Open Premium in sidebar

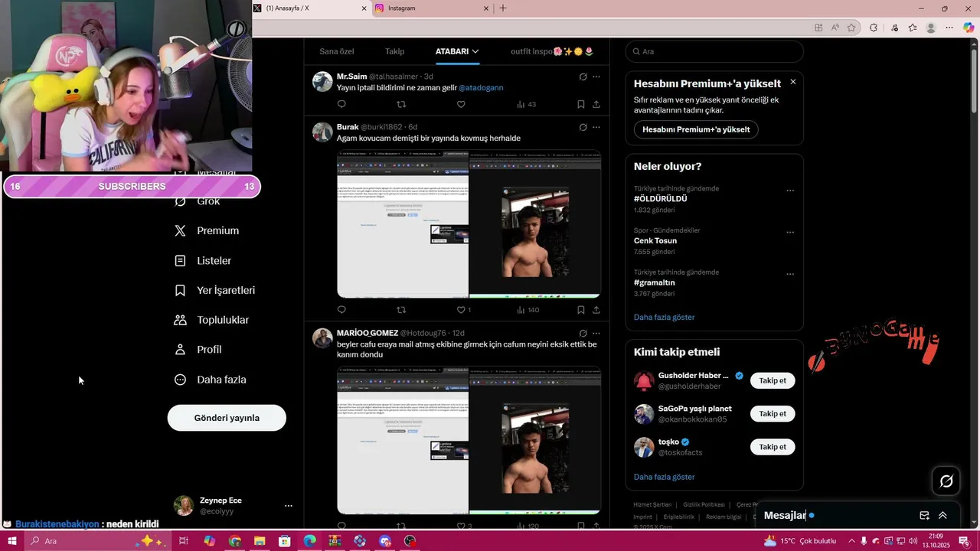(207, 230)
